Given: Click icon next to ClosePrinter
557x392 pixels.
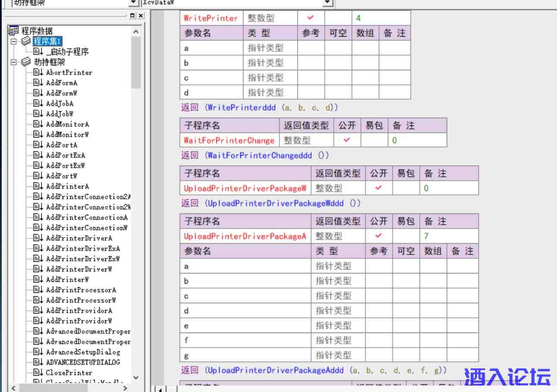Looking at the screenshot, I should click(x=38, y=373).
